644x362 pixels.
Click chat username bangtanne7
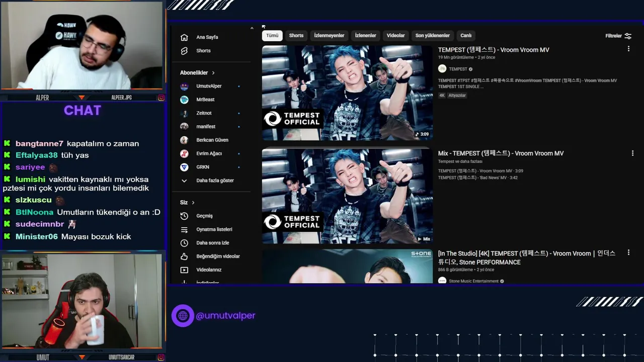pos(39,143)
